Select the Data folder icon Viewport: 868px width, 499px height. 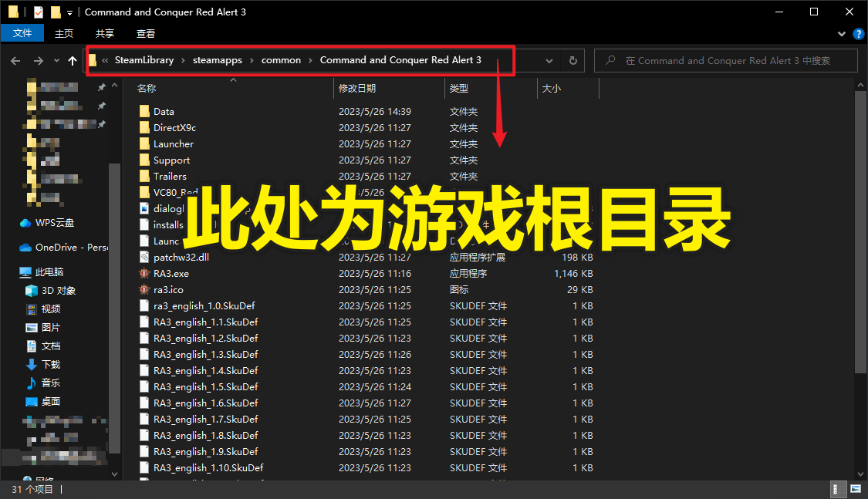click(x=144, y=111)
